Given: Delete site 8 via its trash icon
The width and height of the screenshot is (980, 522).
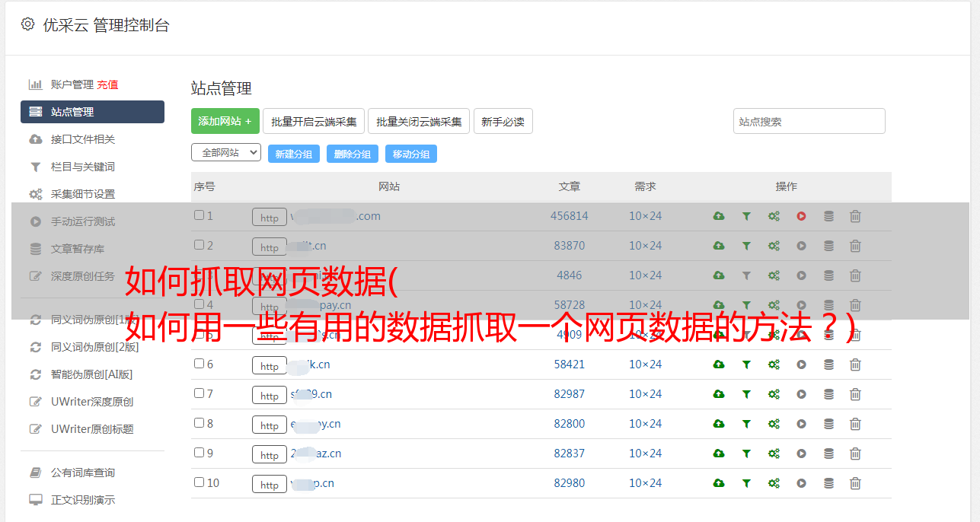Looking at the screenshot, I should click(x=855, y=424).
